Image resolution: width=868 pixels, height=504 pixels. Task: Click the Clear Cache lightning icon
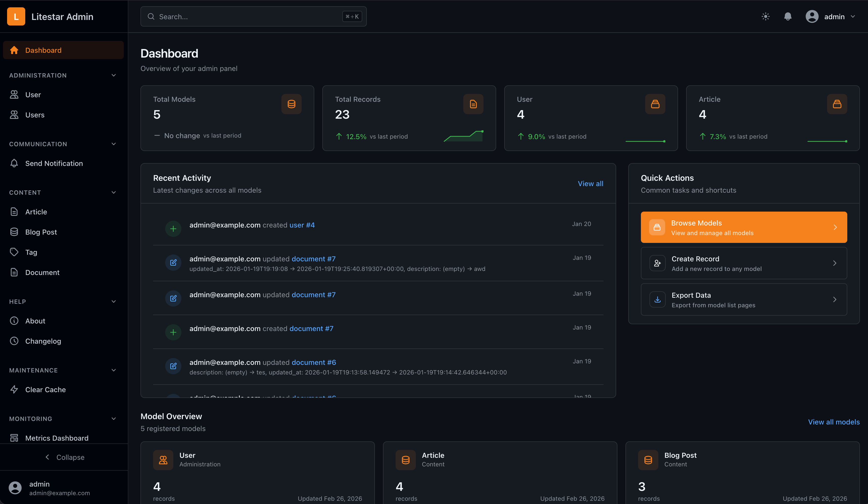(14, 390)
